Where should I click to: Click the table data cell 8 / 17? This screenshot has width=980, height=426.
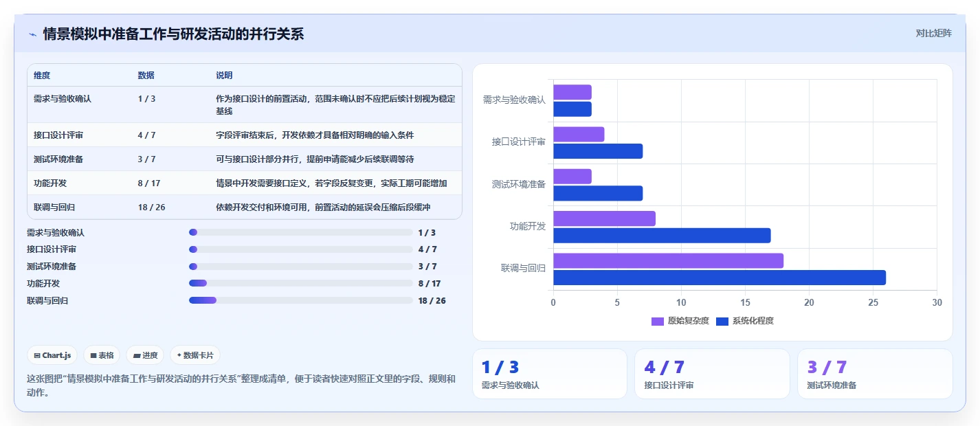click(x=149, y=183)
